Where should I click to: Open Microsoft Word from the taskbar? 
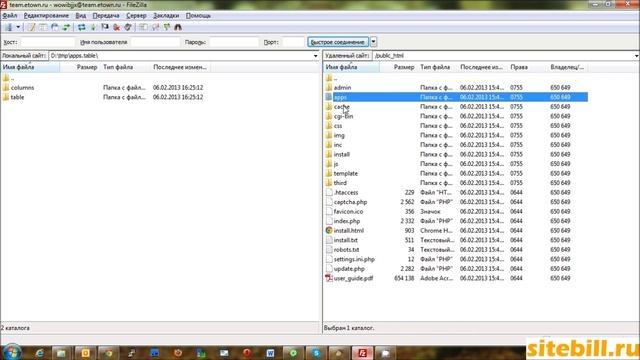(x=270, y=353)
